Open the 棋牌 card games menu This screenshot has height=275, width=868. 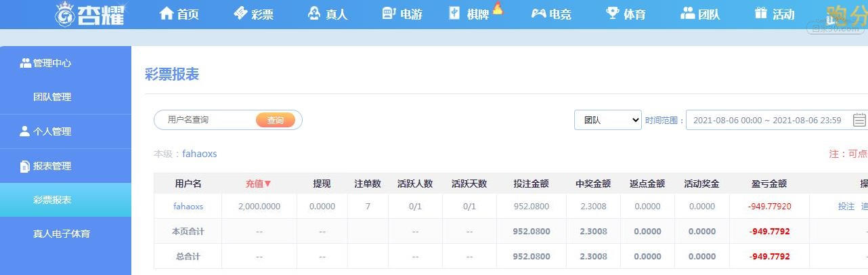pyautogui.click(x=477, y=14)
